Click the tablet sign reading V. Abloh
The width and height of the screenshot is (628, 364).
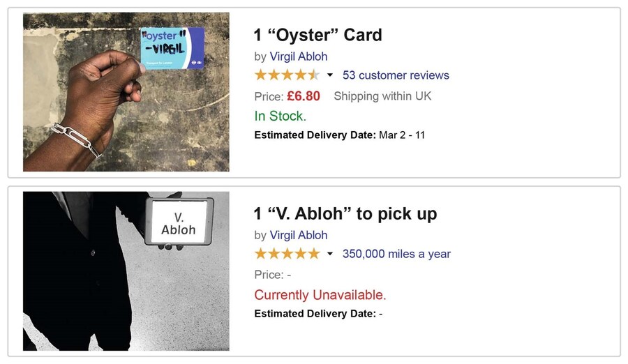pos(179,221)
